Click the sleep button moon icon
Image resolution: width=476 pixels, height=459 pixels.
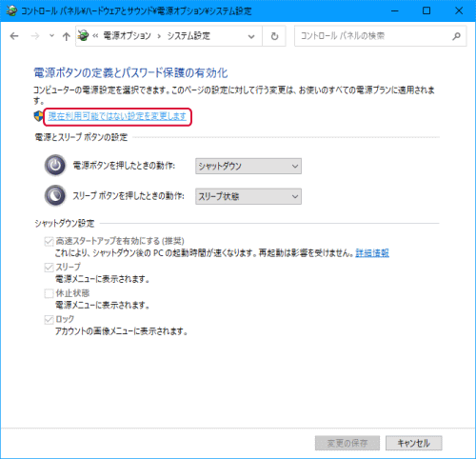(55, 196)
